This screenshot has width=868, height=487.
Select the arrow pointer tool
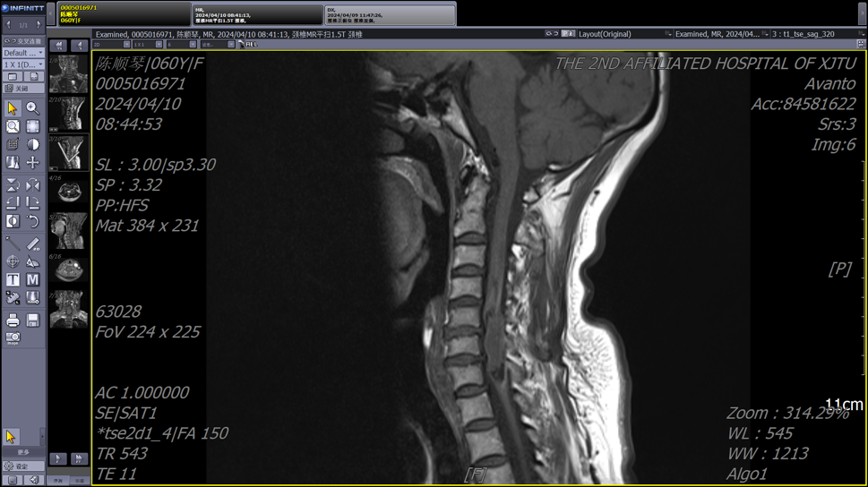(x=13, y=108)
